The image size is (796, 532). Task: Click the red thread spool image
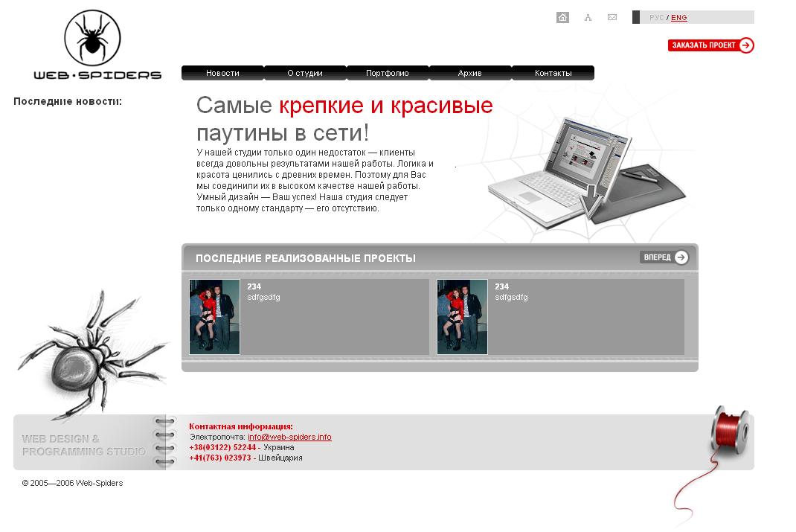click(x=730, y=432)
